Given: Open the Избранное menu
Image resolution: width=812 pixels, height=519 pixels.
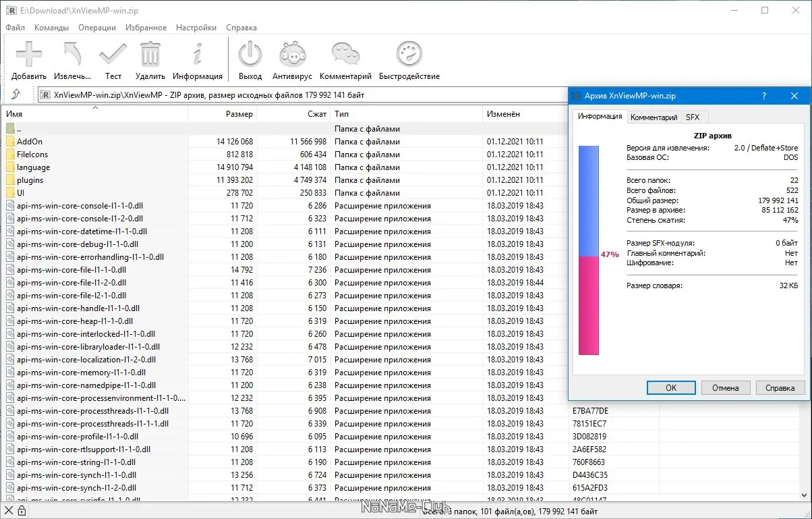Looking at the screenshot, I should coord(146,28).
